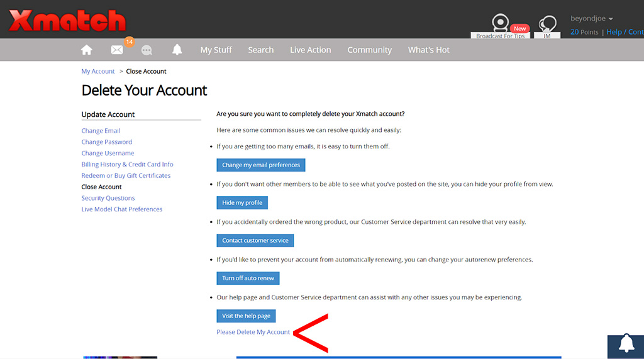644x359 pixels.
Task: Open Change Password in sidebar
Action: point(107,141)
